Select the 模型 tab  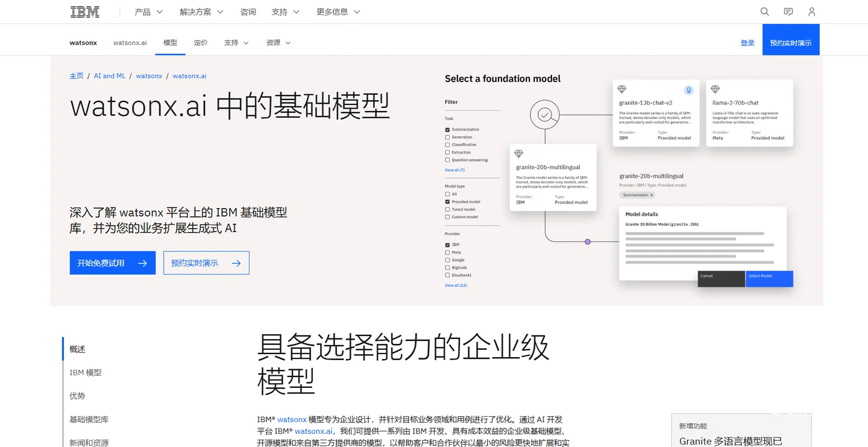170,43
